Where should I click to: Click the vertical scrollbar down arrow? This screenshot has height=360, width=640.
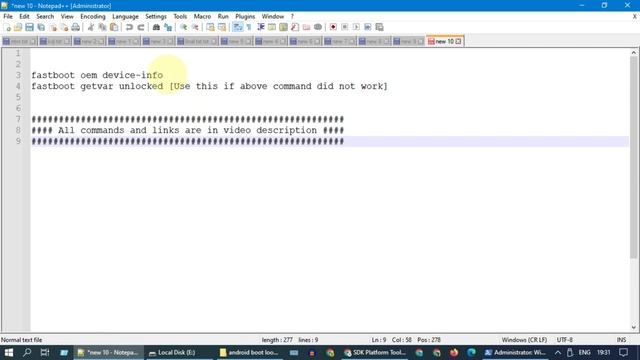click(x=633, y=327)
